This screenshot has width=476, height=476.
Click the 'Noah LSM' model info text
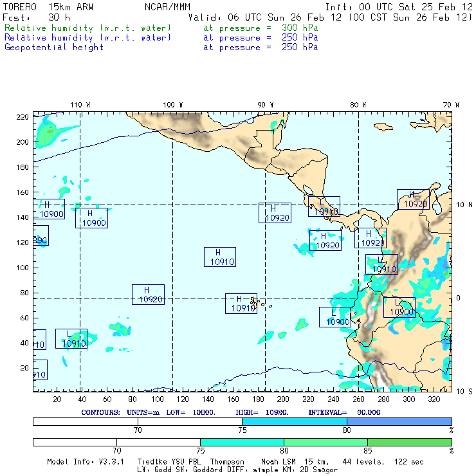(x=279, y=462)
